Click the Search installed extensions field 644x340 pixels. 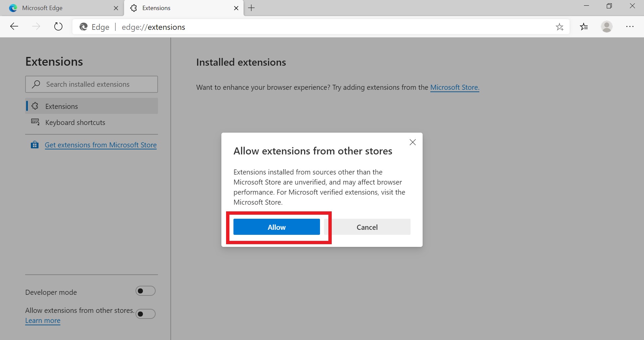(92, 84)
